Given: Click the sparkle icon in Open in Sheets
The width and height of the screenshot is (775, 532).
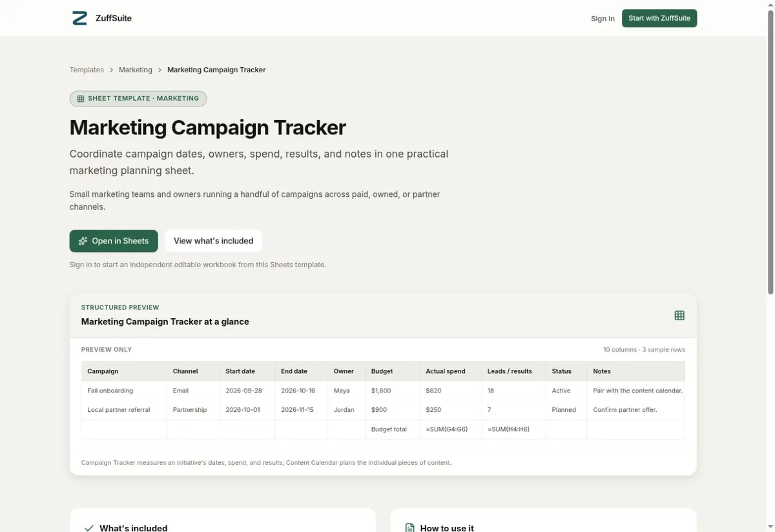Looking at the screenshot, I should (83, 241).
